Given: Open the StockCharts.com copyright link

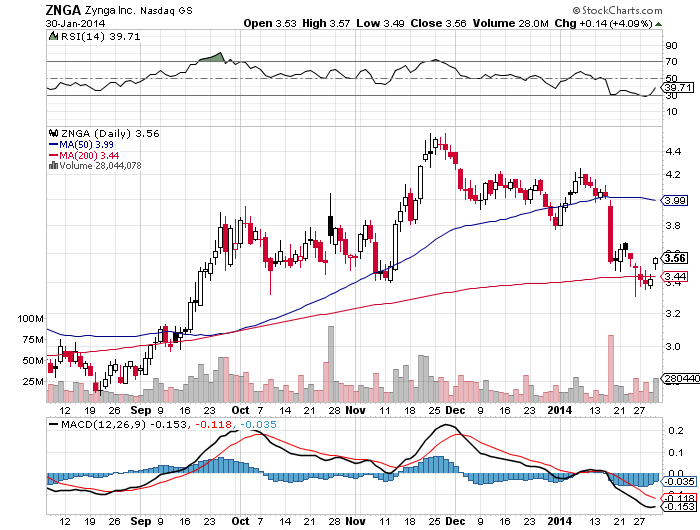Looking at the screenshot, I should [617, 10].
